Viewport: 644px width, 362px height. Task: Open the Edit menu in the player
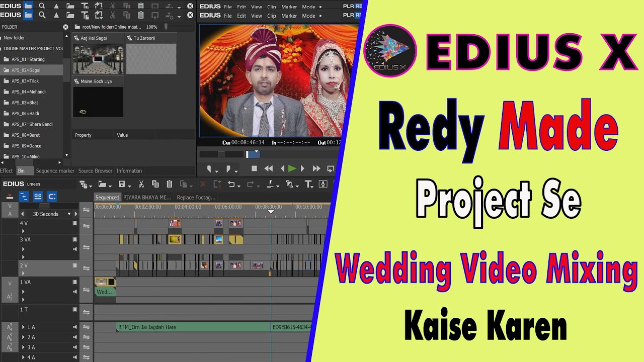click(x=242, y=16)
